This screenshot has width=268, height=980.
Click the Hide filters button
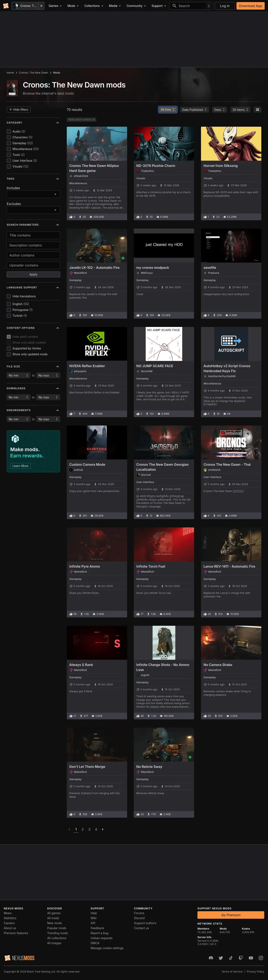point(18,110)
